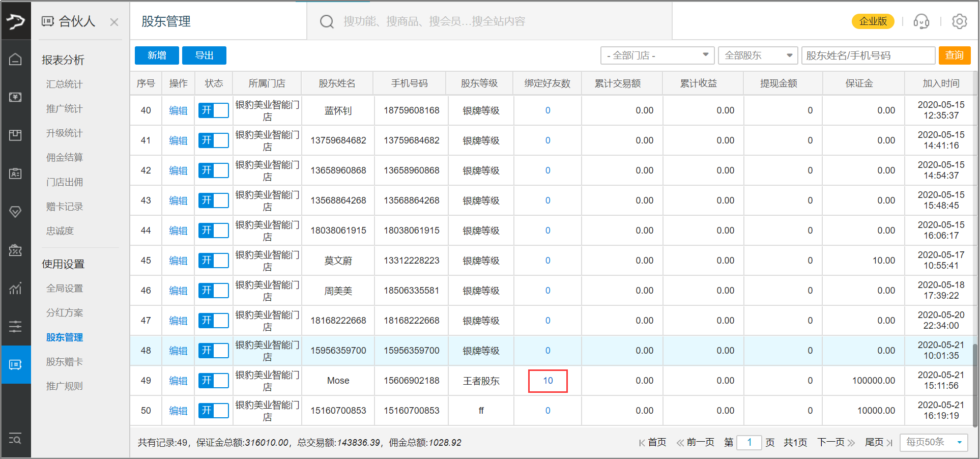Click 编辑 link for row 48
The width and height of the screenshot is (980, 459).
pos(178,351)
